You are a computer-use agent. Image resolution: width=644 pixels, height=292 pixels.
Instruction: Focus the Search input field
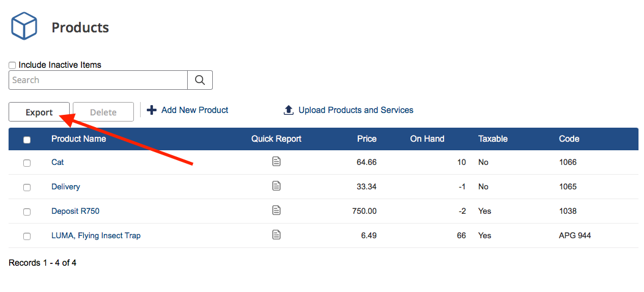click(x=98, y=80)
